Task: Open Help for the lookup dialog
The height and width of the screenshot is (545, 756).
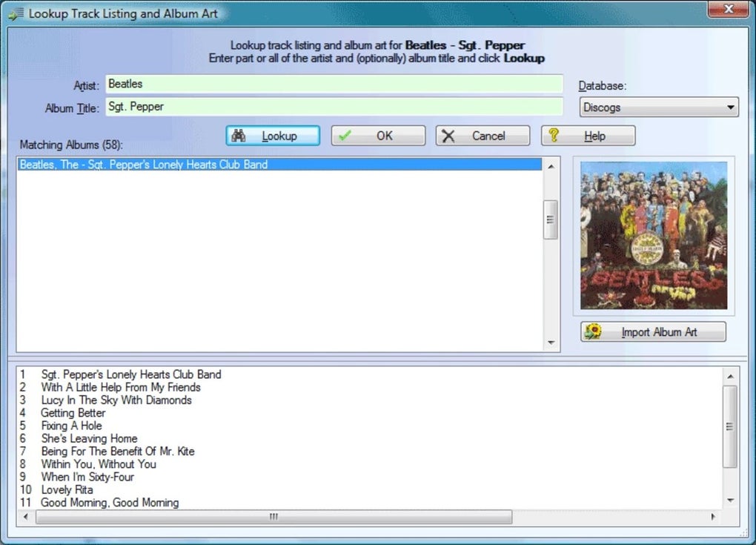Action: click(588, 135)
